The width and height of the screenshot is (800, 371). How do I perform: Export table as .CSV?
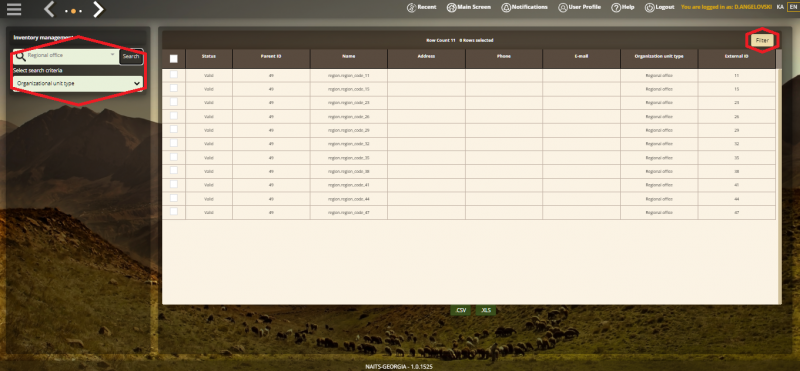[x=461, y=310]
